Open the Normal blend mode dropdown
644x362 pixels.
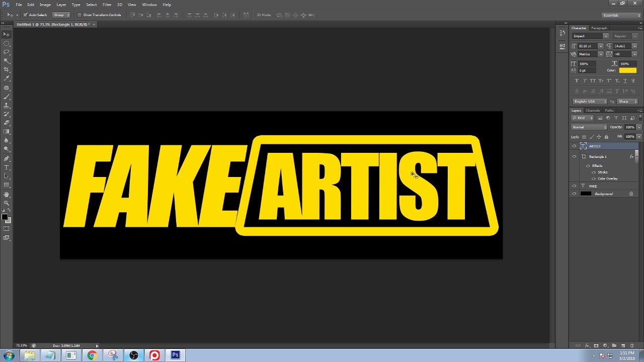(x=589, y=127)
